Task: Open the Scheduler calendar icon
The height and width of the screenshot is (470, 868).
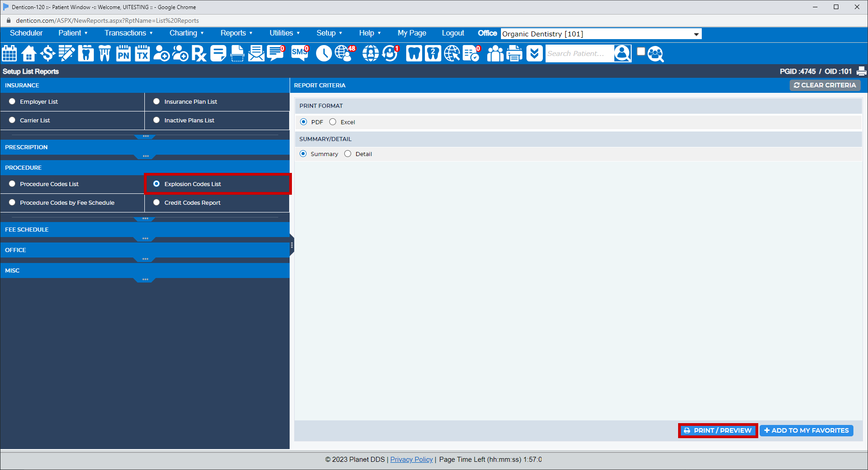Action: coord(9,53)
